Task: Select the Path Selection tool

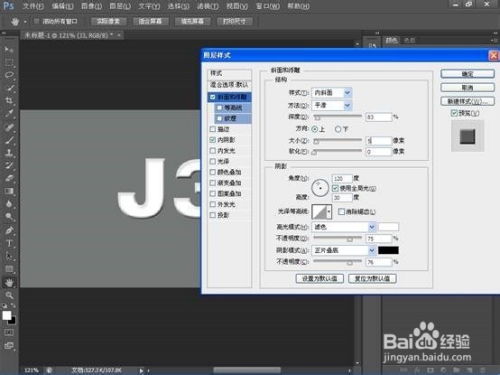Action: point(9,256)
